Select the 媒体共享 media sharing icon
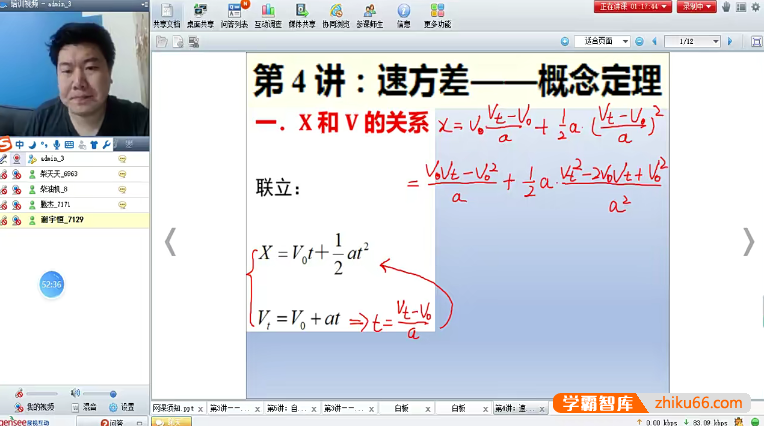 point(302,14)
